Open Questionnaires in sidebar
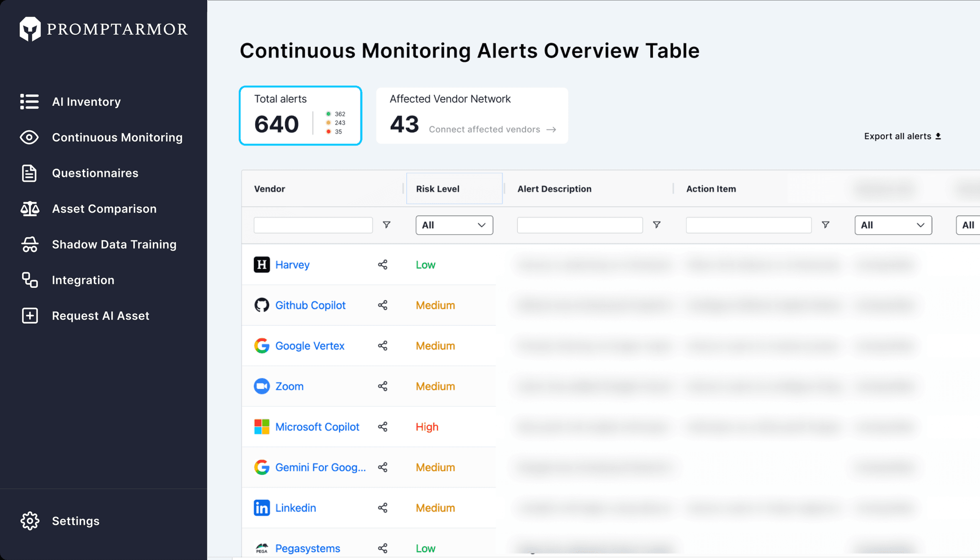 pyautogui.click(x=95, y=173)
